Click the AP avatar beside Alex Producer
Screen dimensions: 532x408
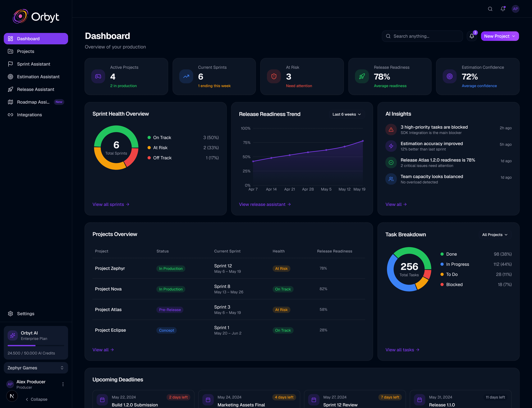[x=10, y=384]
